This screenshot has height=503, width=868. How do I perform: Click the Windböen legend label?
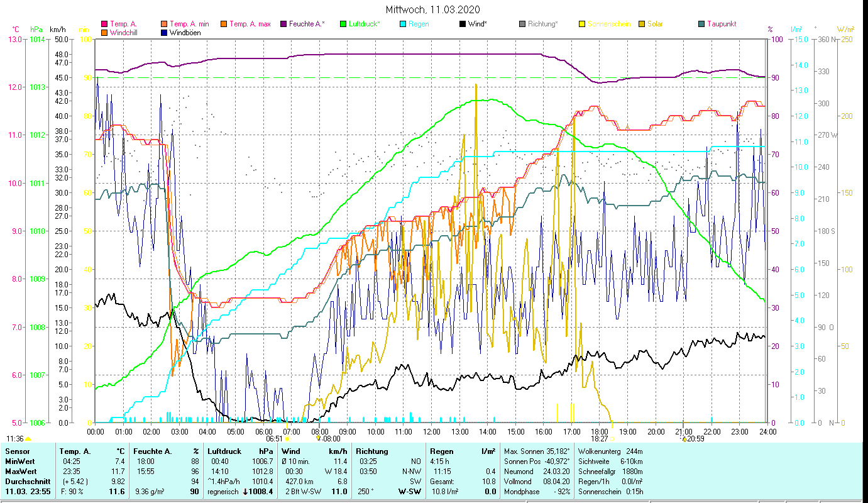point(185,33)
